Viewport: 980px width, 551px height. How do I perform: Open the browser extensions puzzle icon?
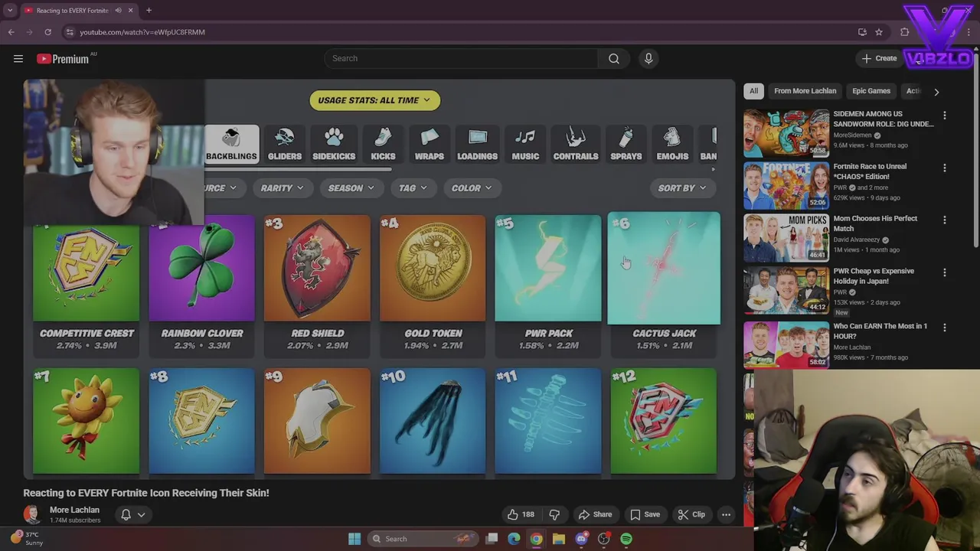(x=905, y=32)
